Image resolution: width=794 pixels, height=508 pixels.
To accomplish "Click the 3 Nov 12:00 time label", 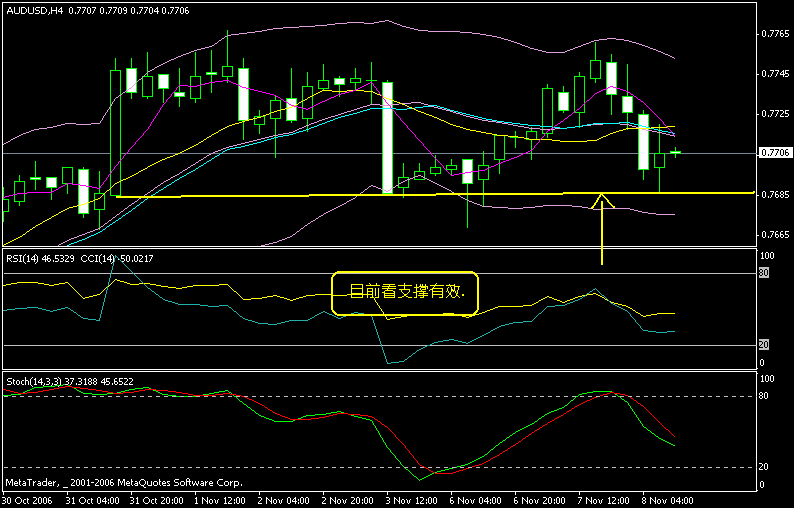I will [412, 501].
